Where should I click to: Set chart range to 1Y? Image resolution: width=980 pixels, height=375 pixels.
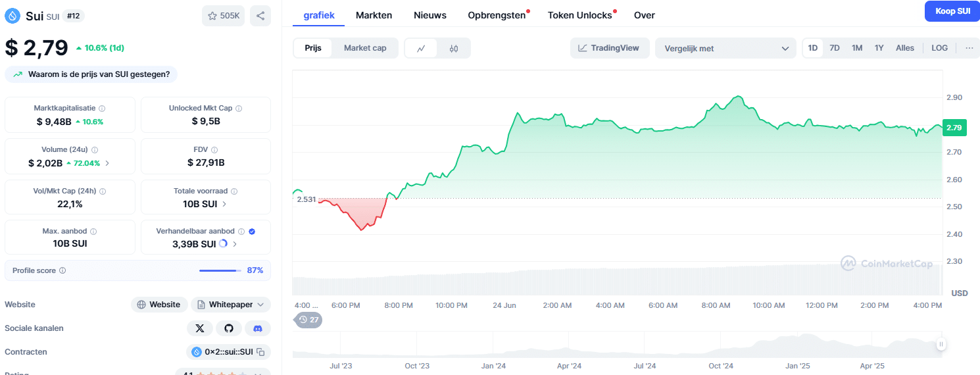point(879,48)
